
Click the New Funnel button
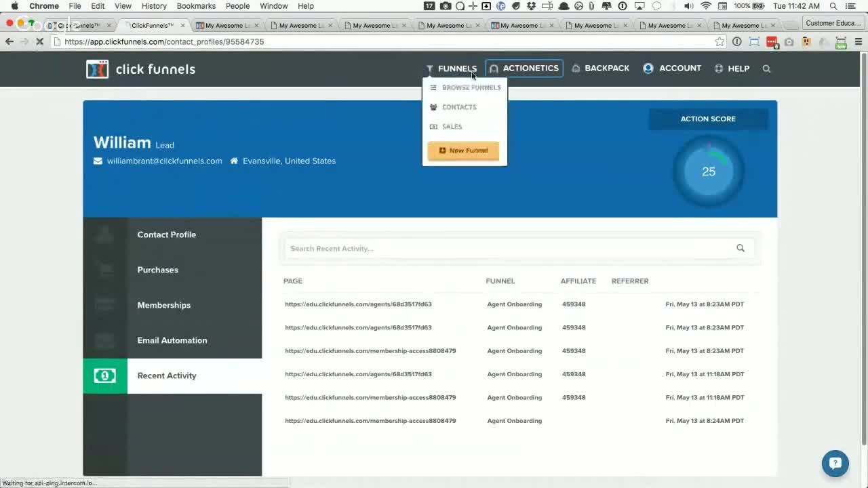(463, 150)
